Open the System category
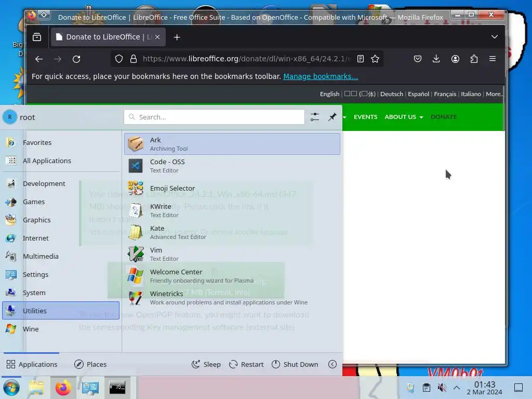The image size is (532, 399). tap(61, 292)
